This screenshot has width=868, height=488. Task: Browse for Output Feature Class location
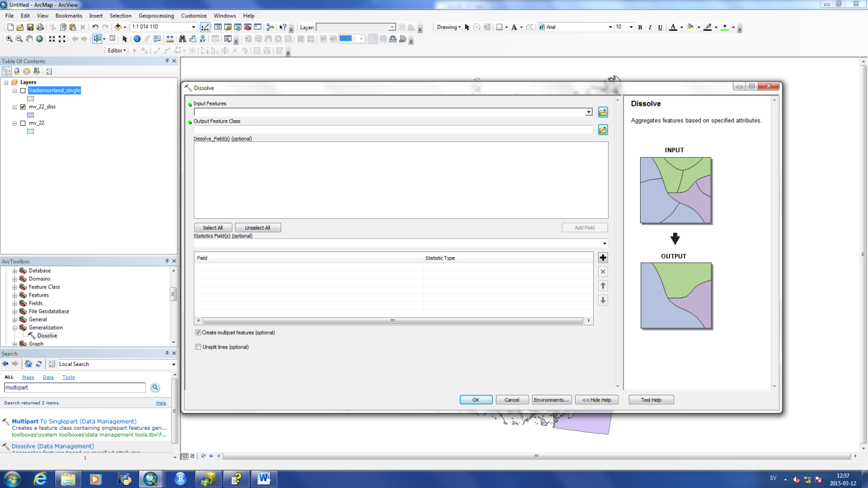[603, 130]
